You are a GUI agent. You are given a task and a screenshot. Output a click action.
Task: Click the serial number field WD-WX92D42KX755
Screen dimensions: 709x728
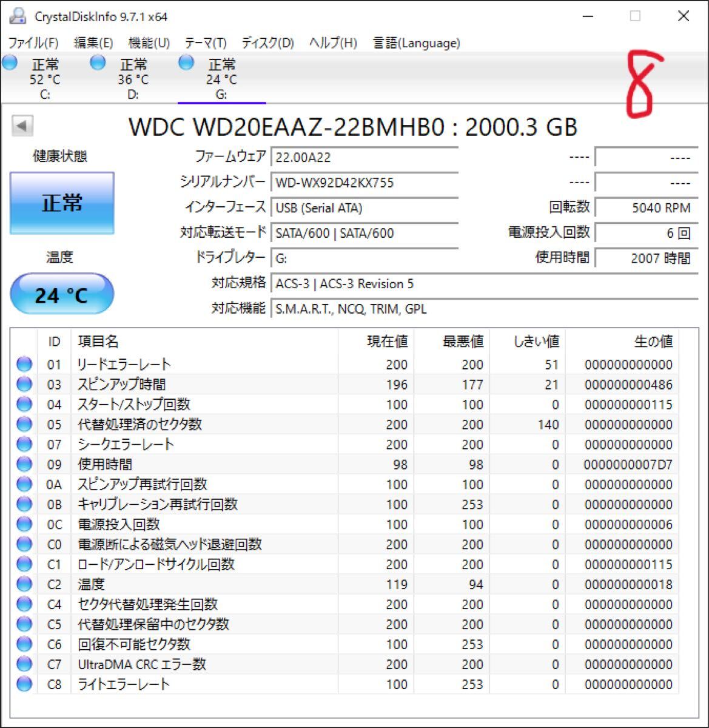[x=364, y=183]
